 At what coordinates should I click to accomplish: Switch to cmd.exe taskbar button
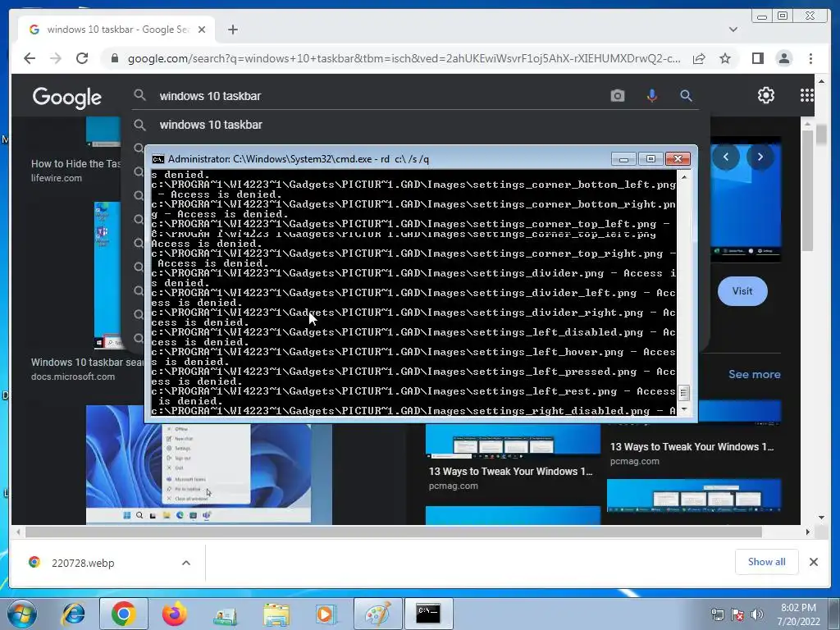[428, 614]
